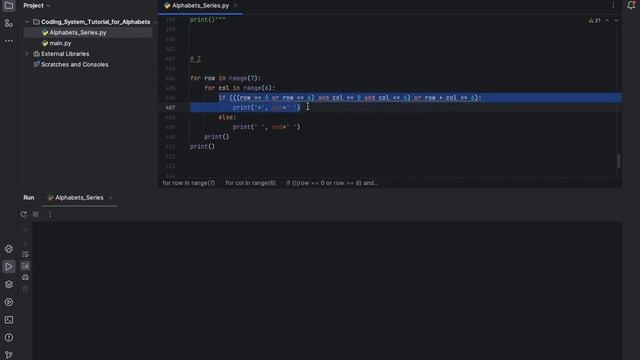Click the Run panel title
The image size is (640, 360).
29,198
